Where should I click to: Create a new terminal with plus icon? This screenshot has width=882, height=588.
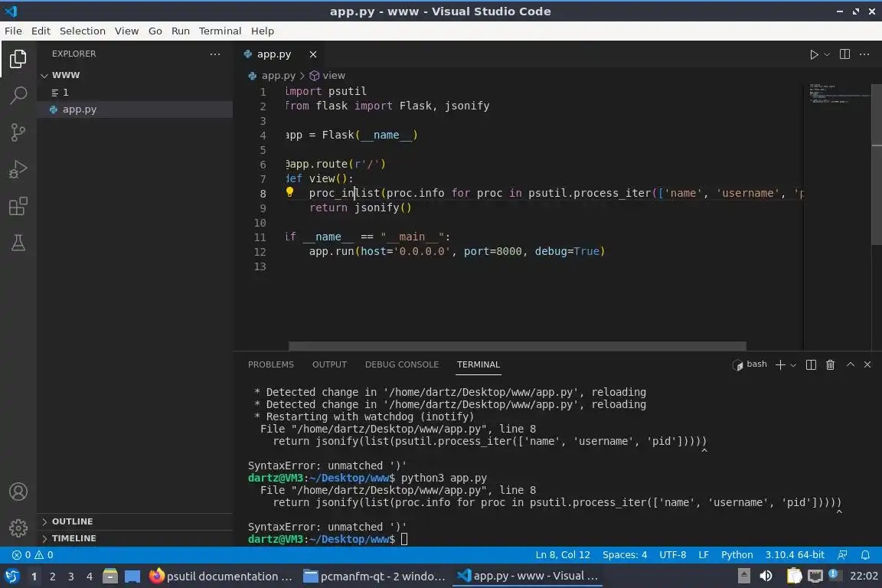click(x=780, y=365)
